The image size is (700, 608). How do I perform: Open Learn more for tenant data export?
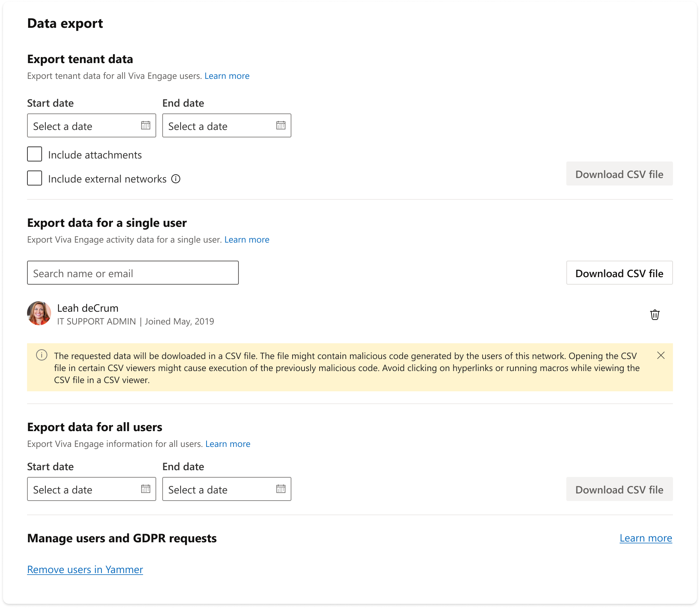click(227, 76)
